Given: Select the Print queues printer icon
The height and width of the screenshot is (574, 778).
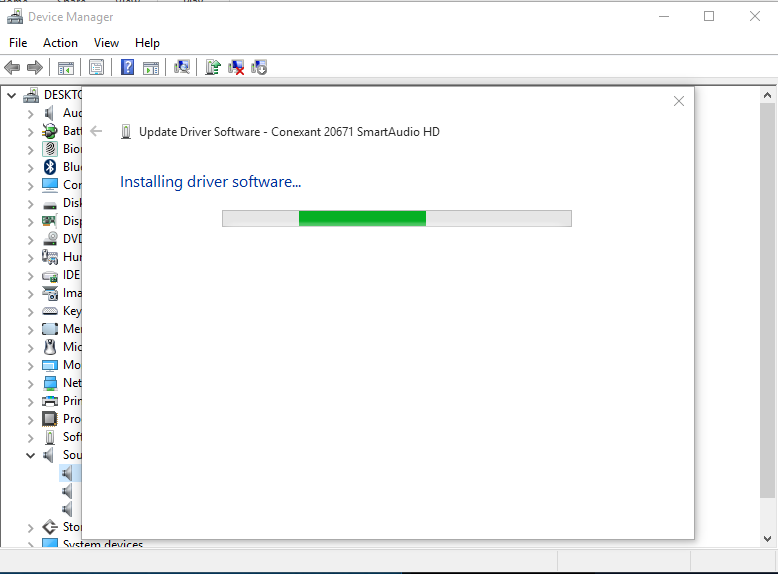Looking at the screenshot, I should pos(50,401).
